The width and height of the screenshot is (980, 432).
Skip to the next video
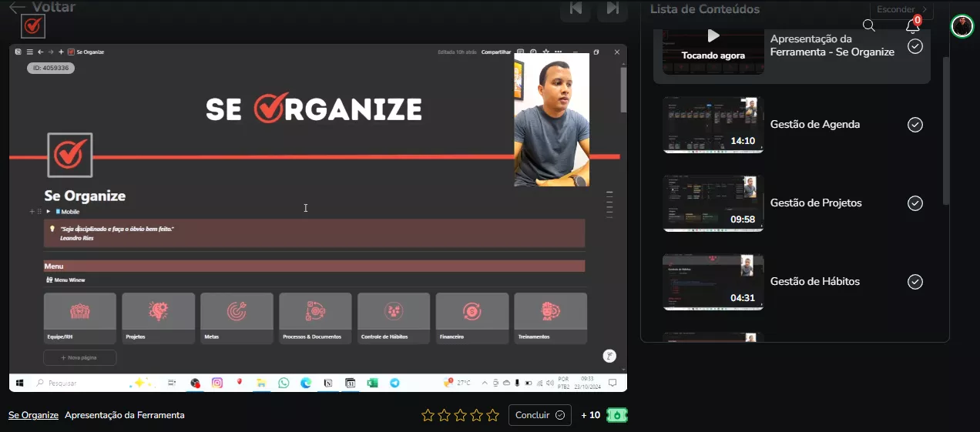tap(612, 8)
